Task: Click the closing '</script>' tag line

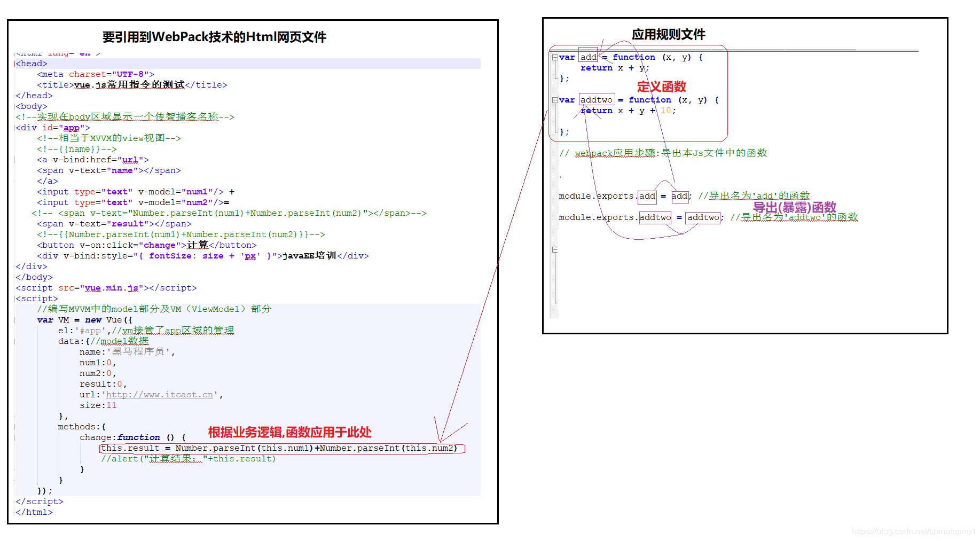Action: click(x=40, y=501)
